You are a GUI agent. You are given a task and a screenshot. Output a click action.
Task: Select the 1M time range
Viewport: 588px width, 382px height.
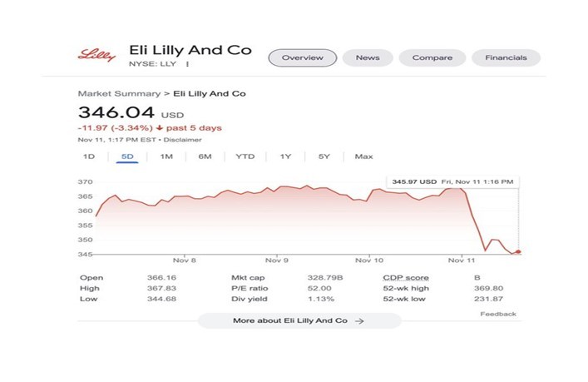(x=166, y=156)
